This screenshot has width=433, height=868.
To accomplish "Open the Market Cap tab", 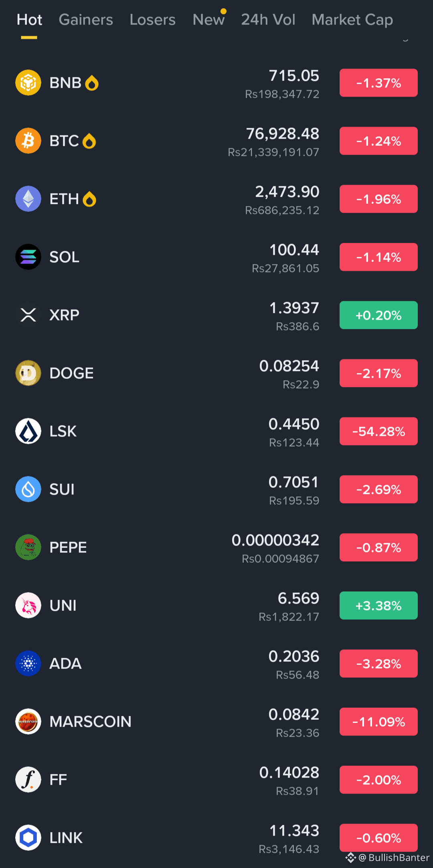I will click(x=352, y=20).
